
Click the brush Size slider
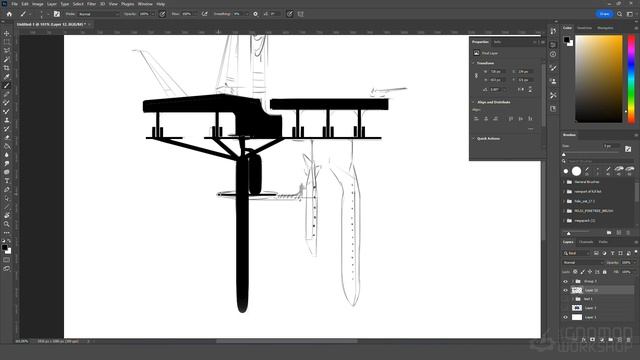[591, 154]
